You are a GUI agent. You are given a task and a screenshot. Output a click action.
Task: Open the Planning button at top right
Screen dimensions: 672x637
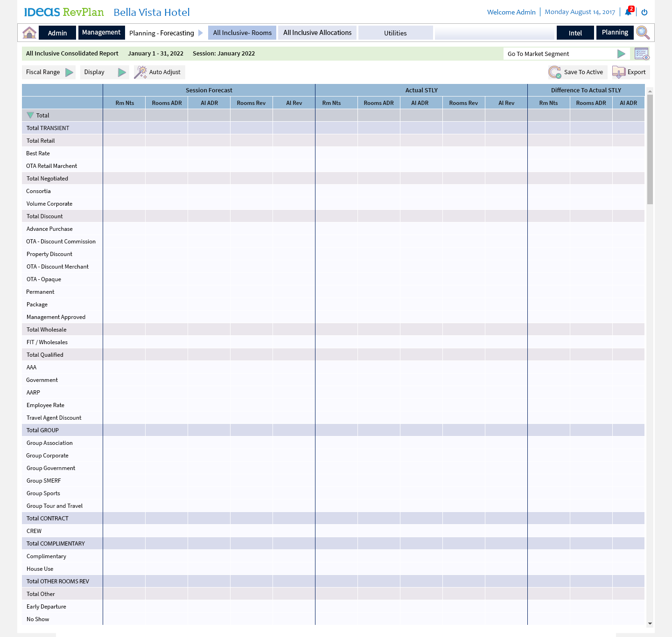point(615,33)
